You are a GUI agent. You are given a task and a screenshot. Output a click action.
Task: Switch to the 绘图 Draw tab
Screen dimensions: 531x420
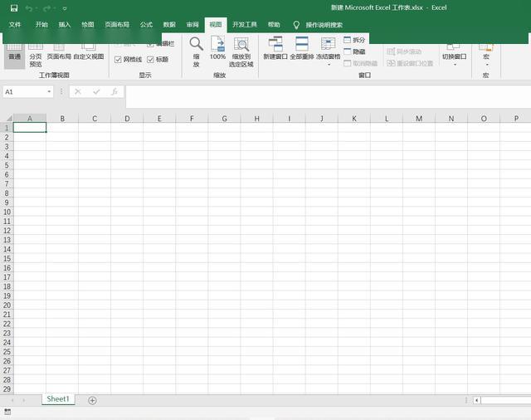click(x=88, y=25)
